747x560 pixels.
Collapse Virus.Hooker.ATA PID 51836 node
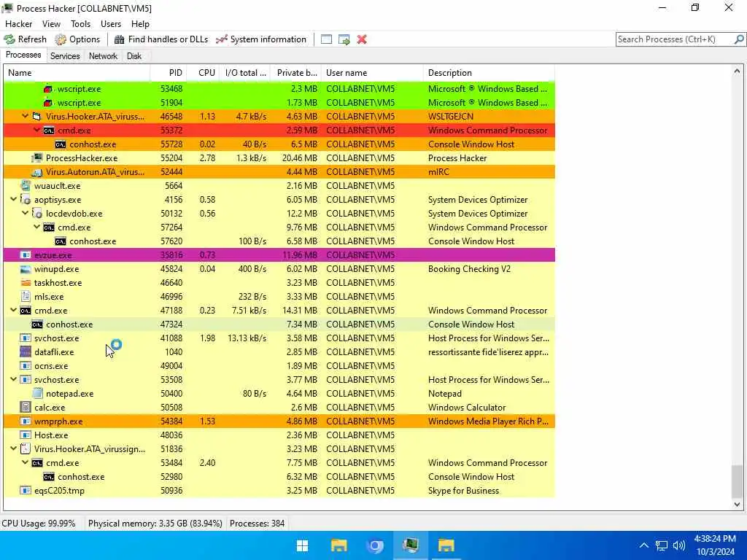[x=13, y=448]
